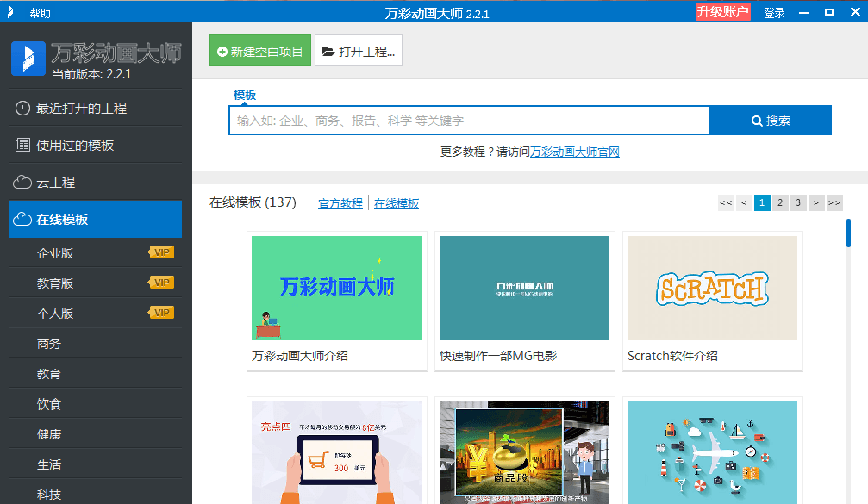
Task: Open the 万彩动画大师官网 link
Action: pyautogui.click(x=575, y=152)
